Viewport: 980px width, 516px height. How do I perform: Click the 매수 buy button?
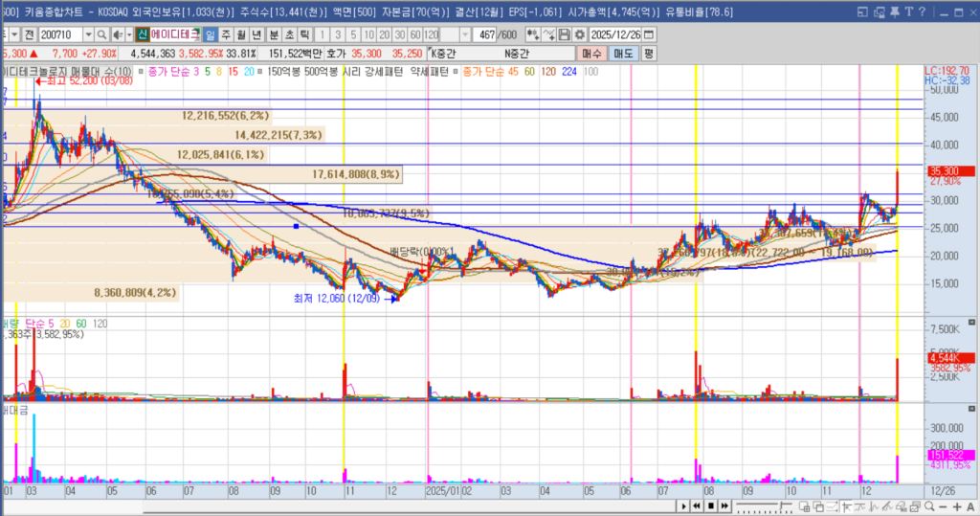591,54
